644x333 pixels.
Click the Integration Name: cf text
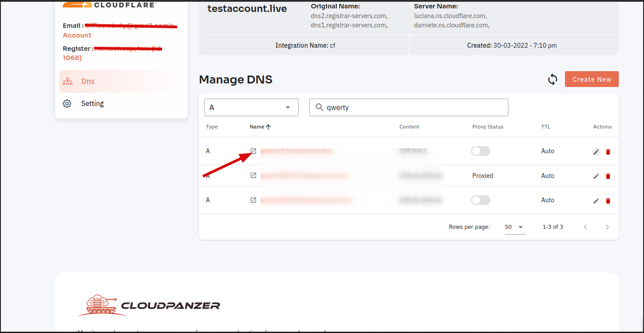click(305, 45)
